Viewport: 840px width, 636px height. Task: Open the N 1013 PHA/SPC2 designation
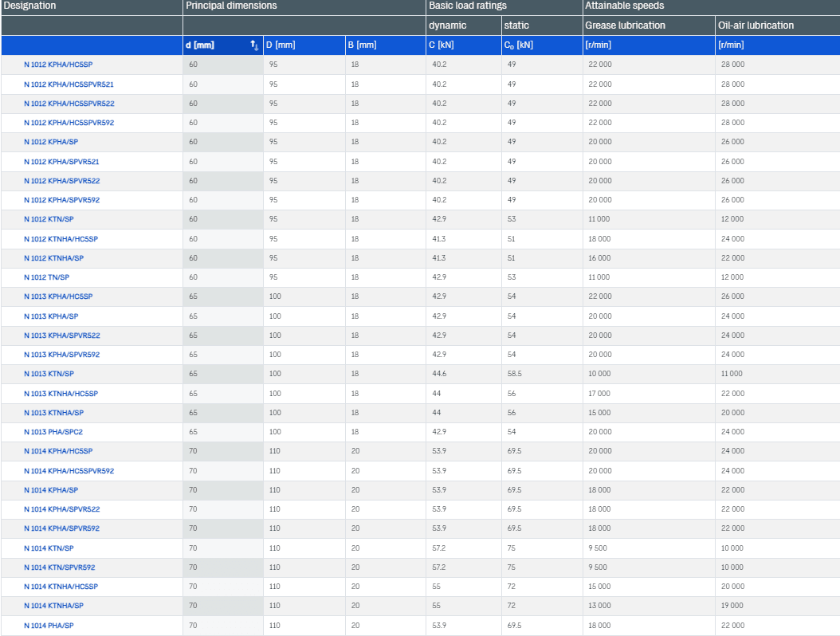point(53,432)
